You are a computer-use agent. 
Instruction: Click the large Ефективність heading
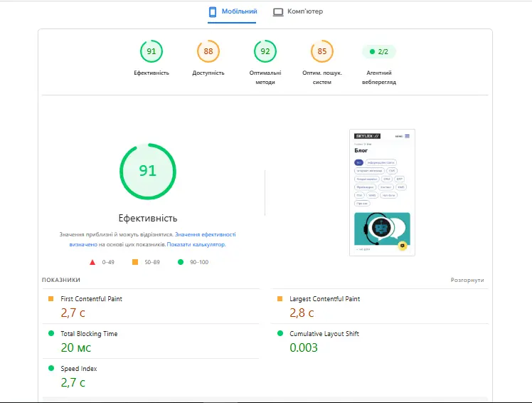148,218
